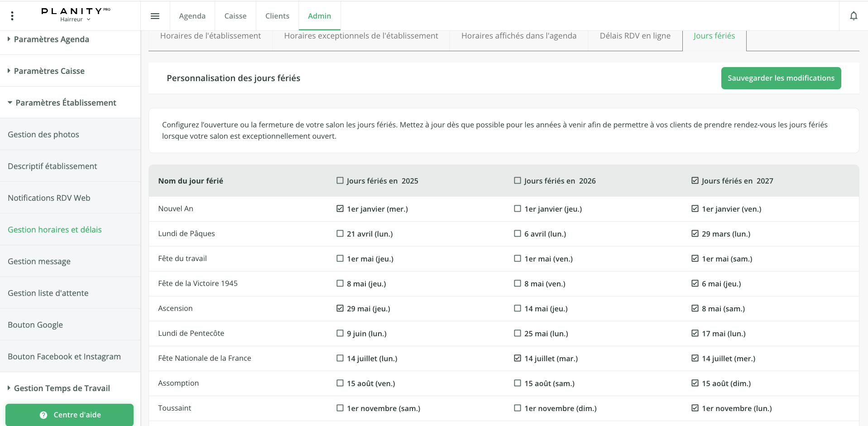
Task: Enable Lundi de Pâques 21 avril checkbox
Action: point(340,233)
